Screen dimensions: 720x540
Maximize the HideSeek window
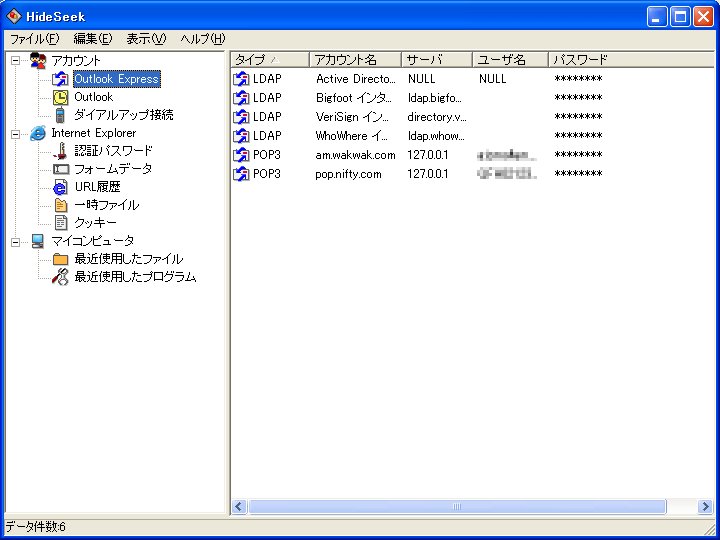coord(680,17)
